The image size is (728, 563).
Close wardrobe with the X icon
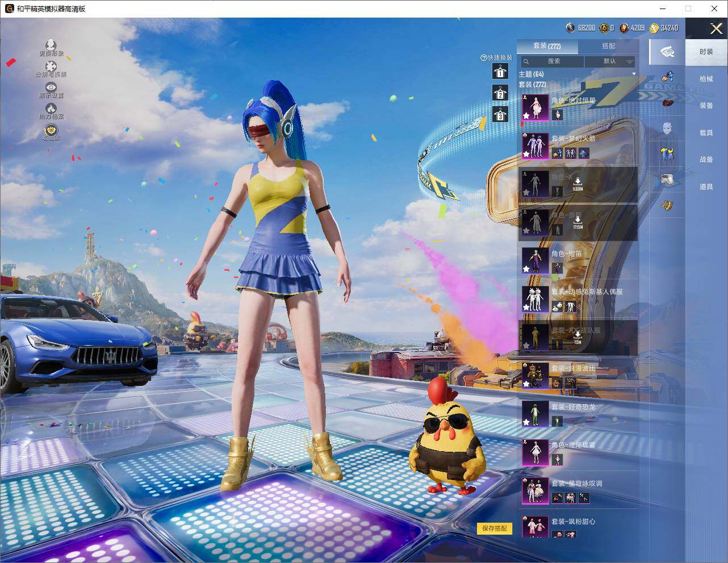pyautogui.click(x=716, y=28)
